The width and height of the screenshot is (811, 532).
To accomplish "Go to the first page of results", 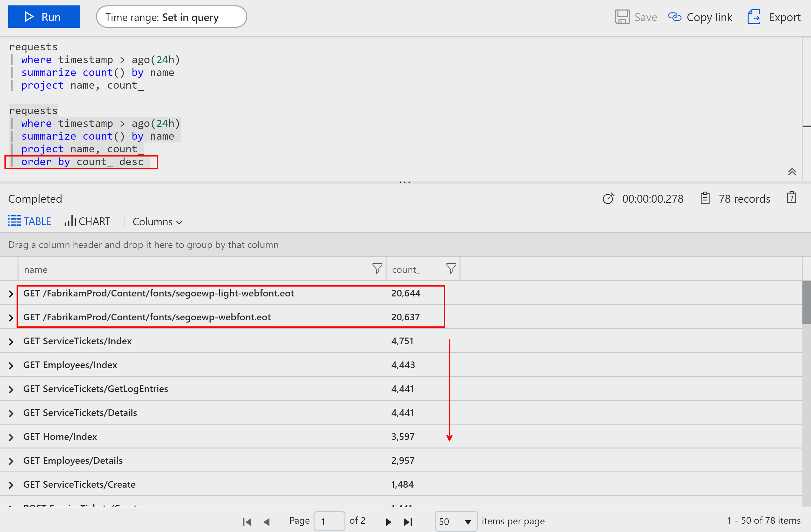I will [x=247, y=521].
